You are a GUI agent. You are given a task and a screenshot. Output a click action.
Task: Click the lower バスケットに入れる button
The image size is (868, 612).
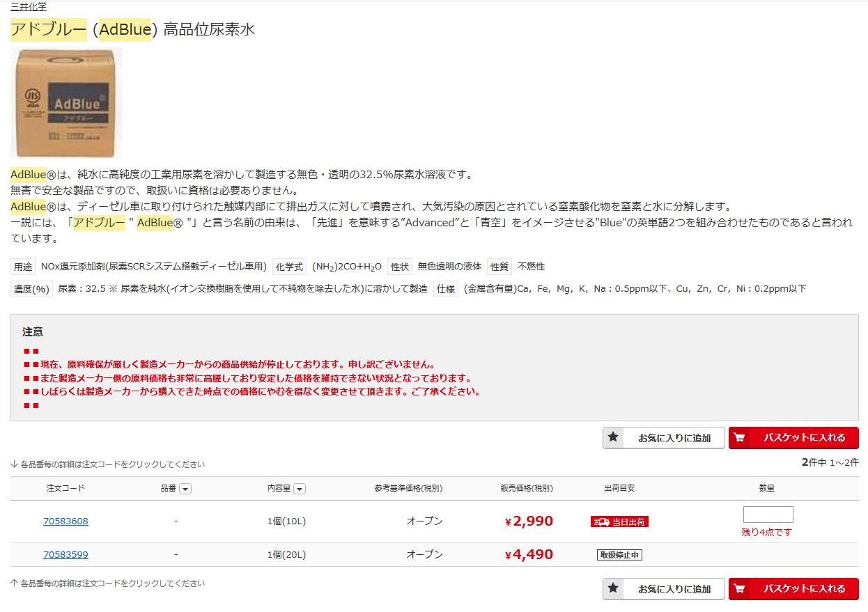(x=793, y=589)
